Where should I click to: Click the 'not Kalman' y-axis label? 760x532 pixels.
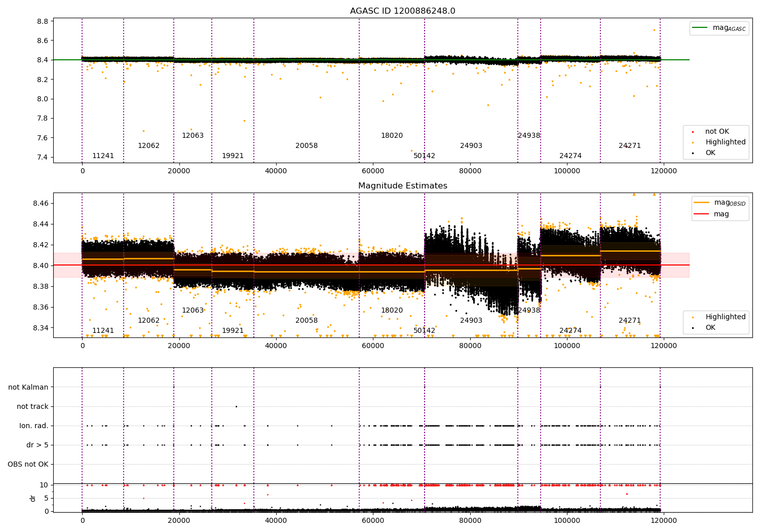(28, 387)
